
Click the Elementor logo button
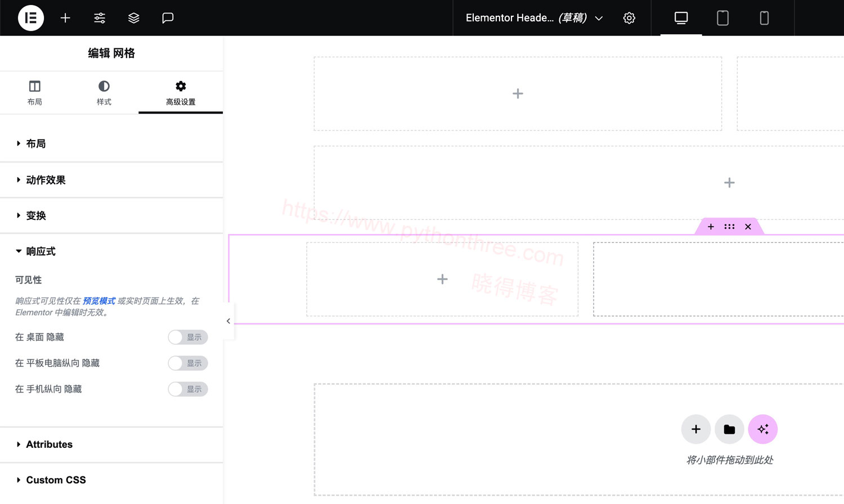[31, 18]
